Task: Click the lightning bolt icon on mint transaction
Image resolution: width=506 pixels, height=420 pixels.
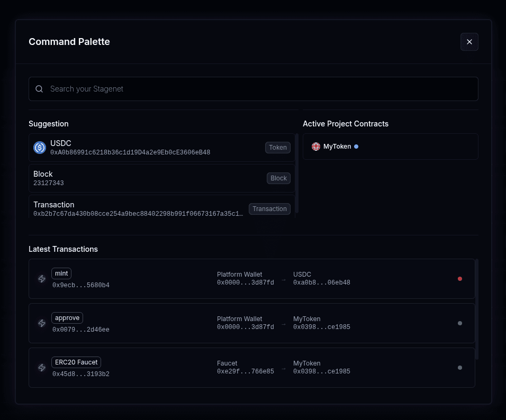Action: (42, 279)
